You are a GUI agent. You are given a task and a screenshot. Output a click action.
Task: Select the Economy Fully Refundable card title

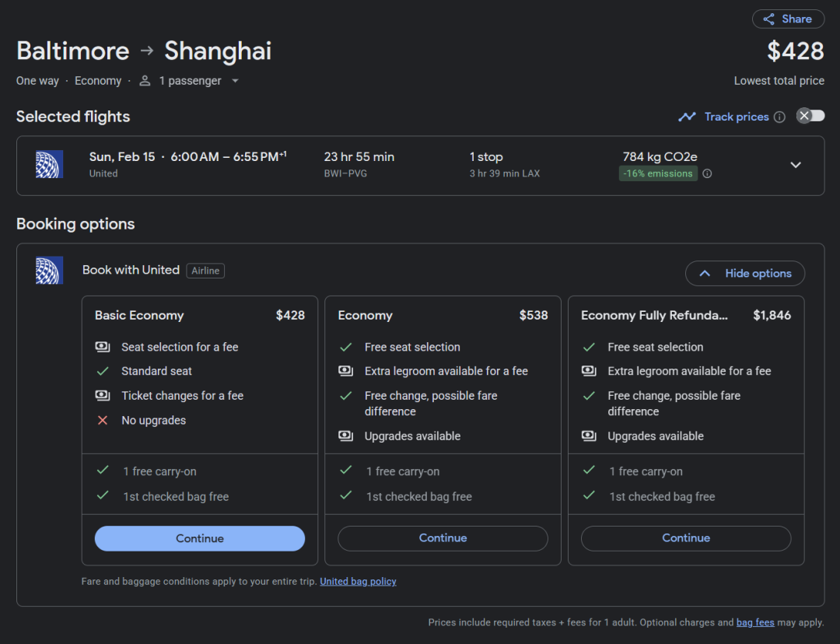point(654,316)
